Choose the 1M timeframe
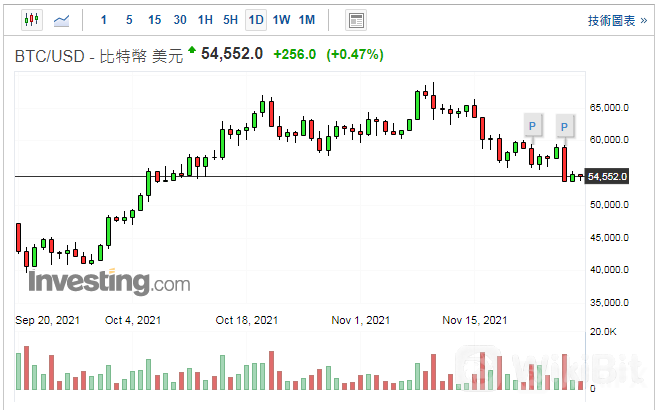This screenshot has width=658, height=410. 307,20
